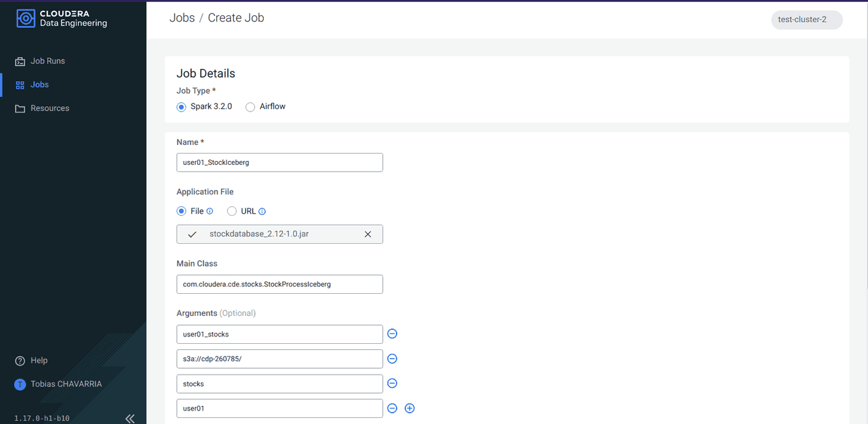The image size is (868, 424).
Task: Add a new argument with plus icon
Action: (410, 408)
